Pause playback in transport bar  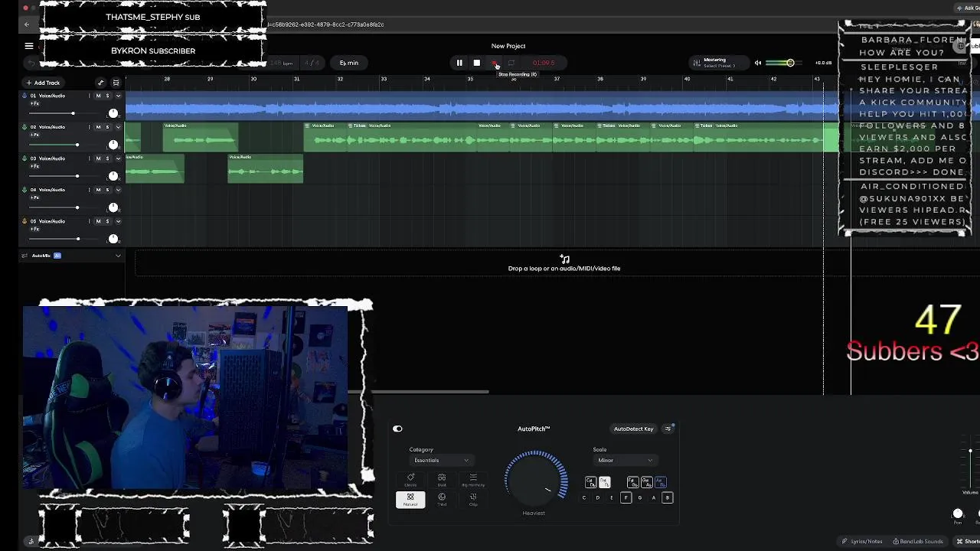click(x=459, y=63)
